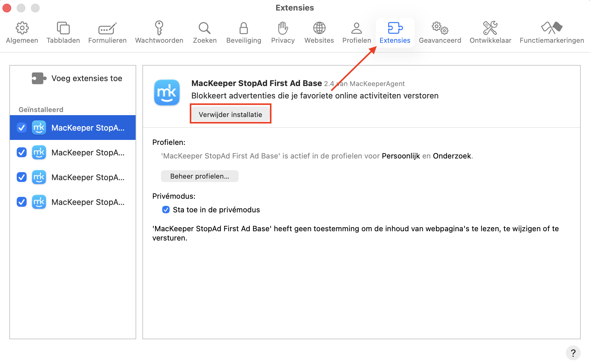Click the MacKeeper icon in the selected extension row
590x364 pixels.
pyautogui.click(x=39, y=128)
